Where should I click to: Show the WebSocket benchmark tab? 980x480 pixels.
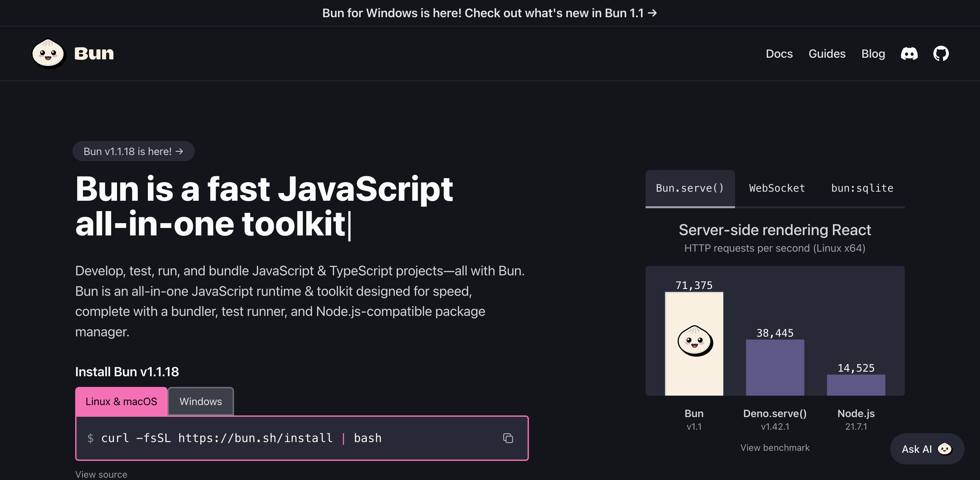click(777, 188)
